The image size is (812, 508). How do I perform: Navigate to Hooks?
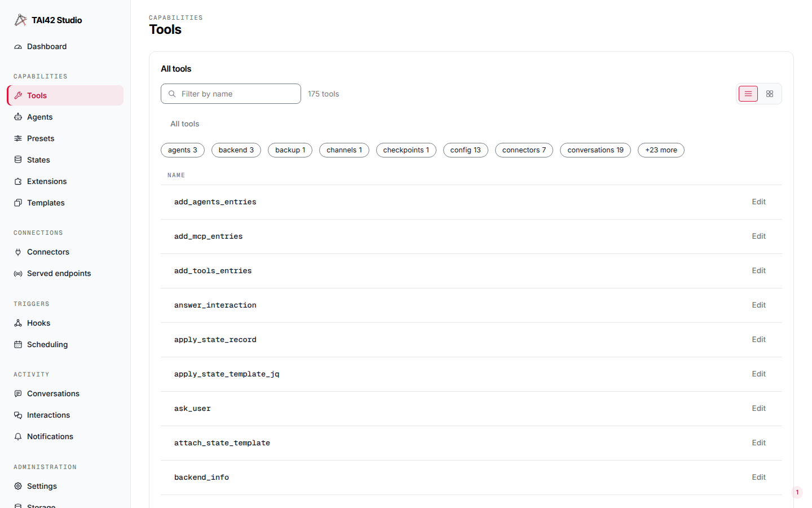[x=65, y=323]
